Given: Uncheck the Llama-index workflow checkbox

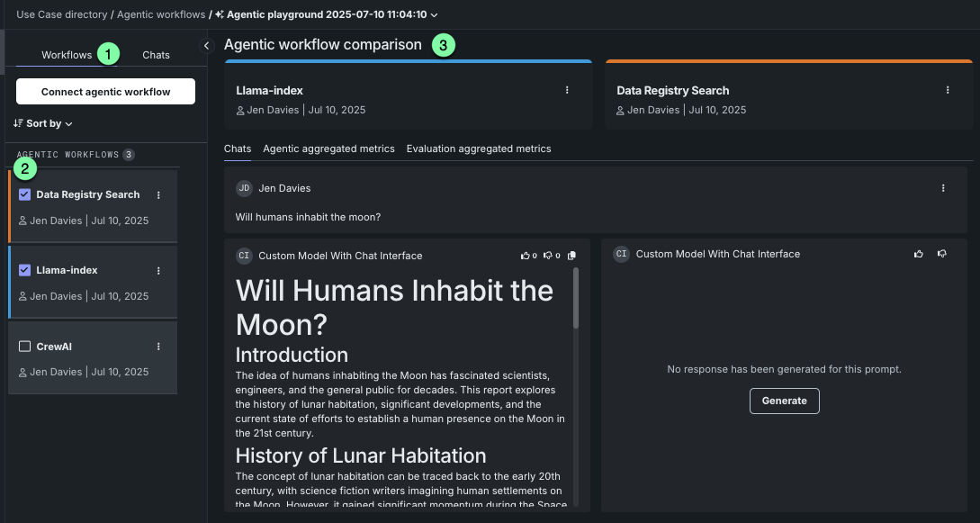Looking at the screenshot, I should pyautogui.click(x=24, y=270).
